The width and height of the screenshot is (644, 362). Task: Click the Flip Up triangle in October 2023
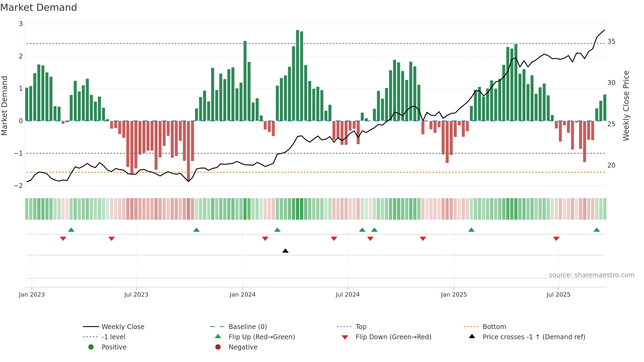point(196,230)
